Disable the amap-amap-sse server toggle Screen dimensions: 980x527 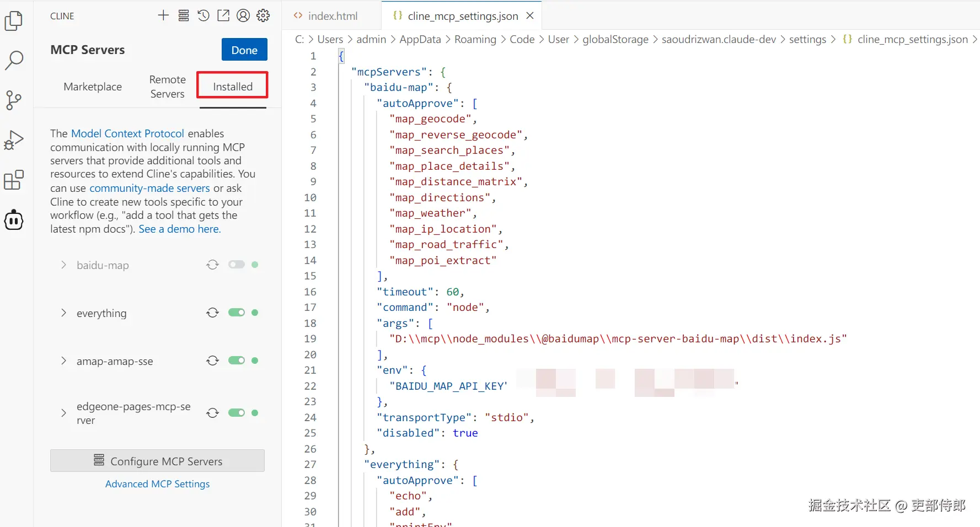237,361
